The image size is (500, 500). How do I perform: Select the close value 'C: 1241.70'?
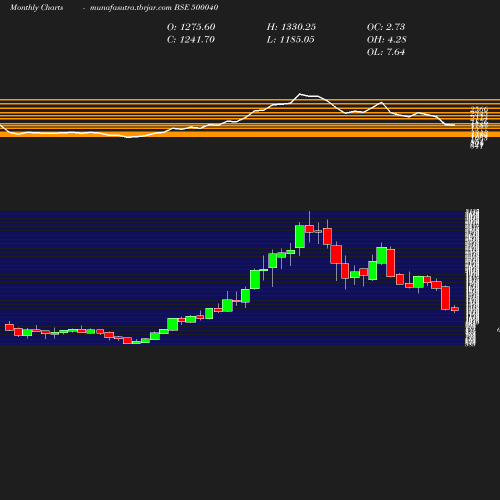pos(191,40)
